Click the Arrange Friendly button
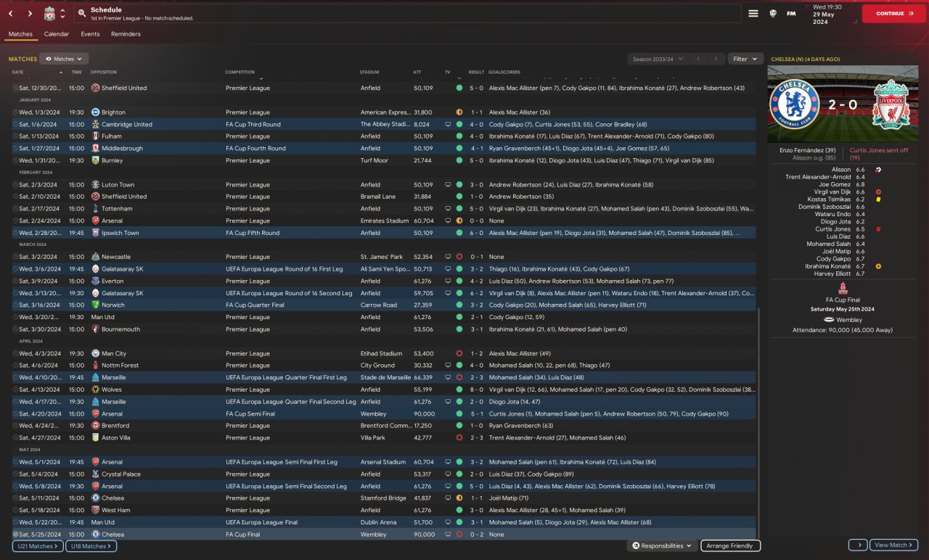Image resolution: width=929 pixels, height=560 pixels. 730,545
